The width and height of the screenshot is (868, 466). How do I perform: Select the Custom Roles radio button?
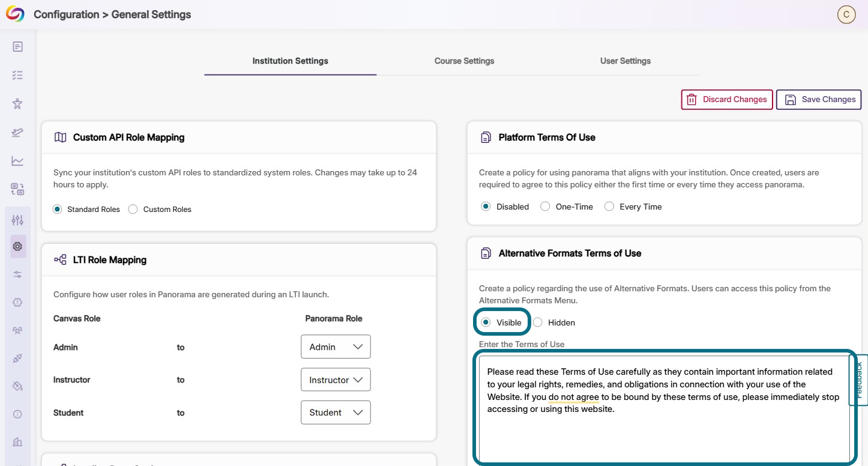(133, 210)
